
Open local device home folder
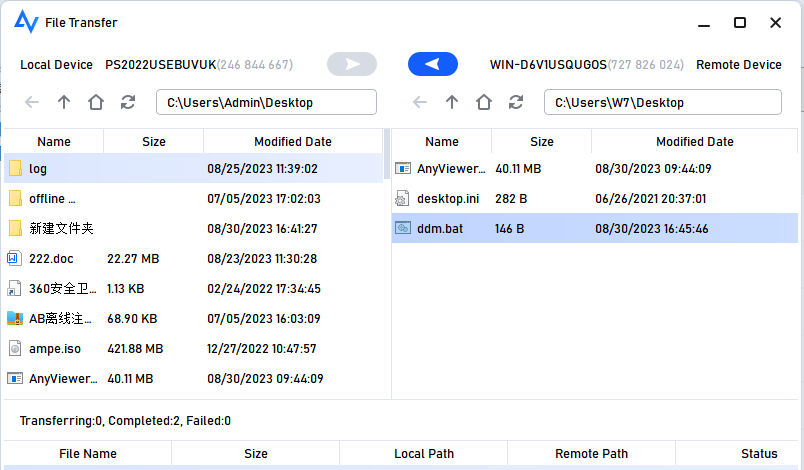click(x=96, y=102)
